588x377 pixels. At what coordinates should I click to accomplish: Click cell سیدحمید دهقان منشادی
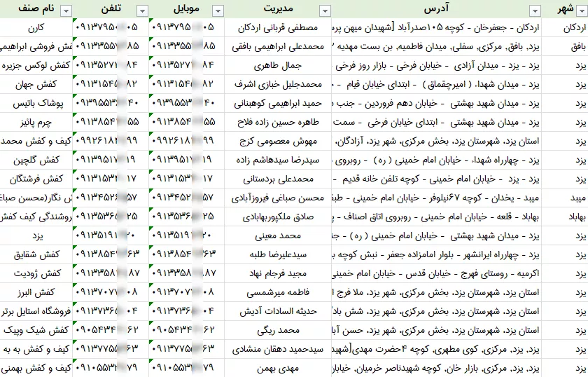coord(278,349)
